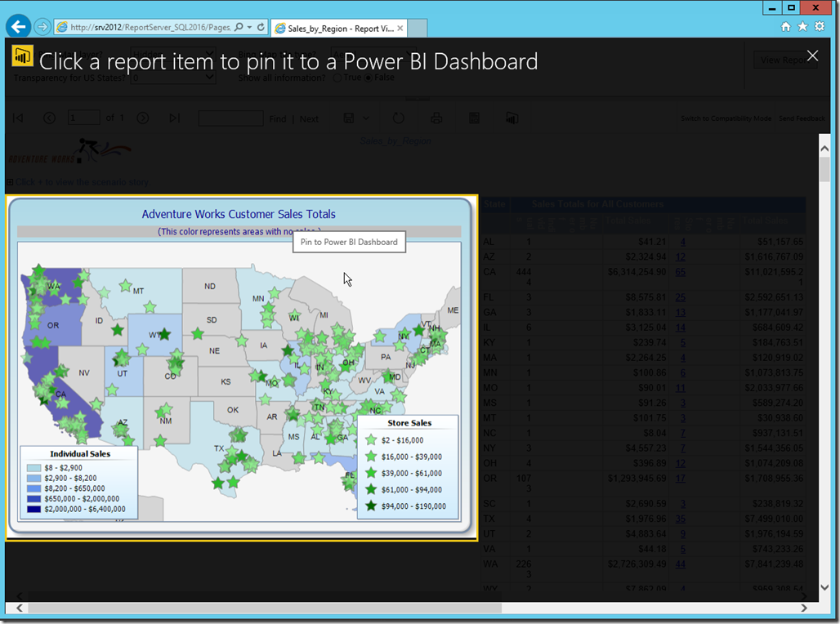Click the Adventure Works logo image
840x624 pixels.
point(69,151)
